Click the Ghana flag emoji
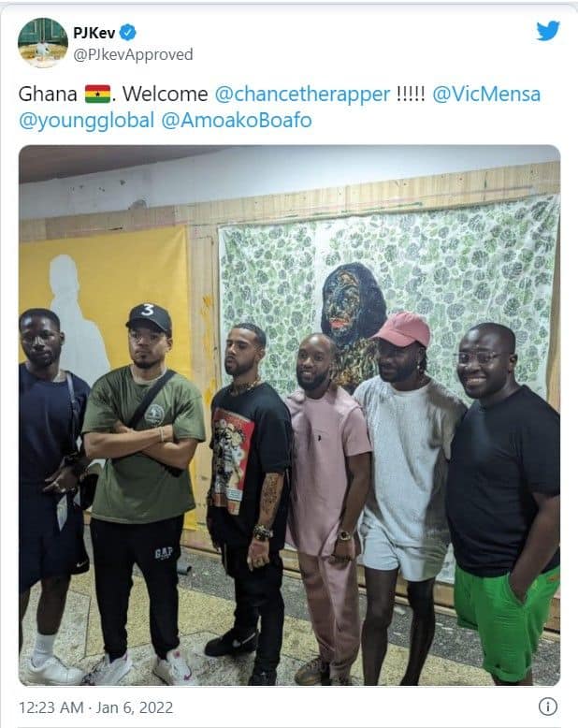 click(x=97, y=95)
